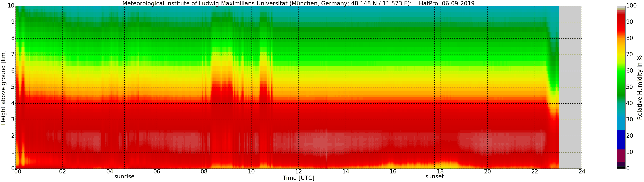Click the dark blue 20% band on colorbar
This screenshot has width=644, height=182.
621,140
